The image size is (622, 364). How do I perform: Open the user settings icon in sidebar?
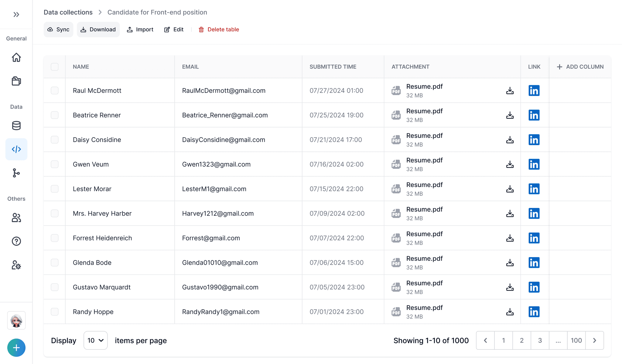[16, 265]
